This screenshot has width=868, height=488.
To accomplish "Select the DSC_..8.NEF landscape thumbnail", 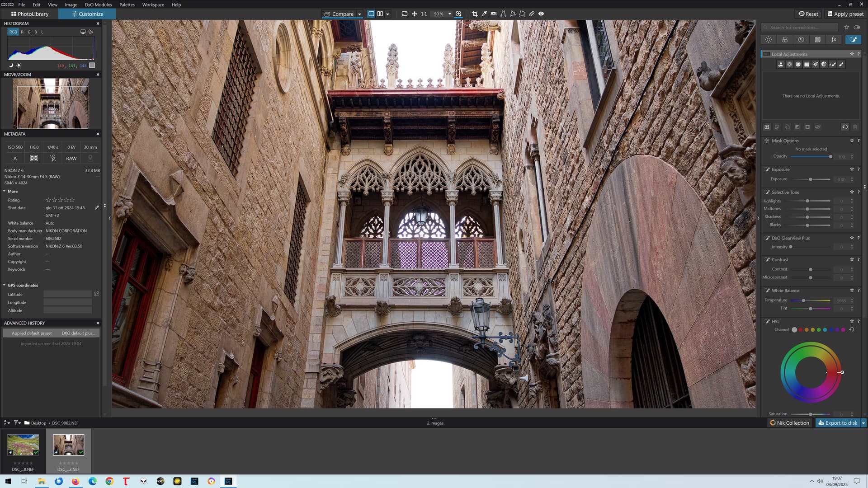I will click(23, 445).
